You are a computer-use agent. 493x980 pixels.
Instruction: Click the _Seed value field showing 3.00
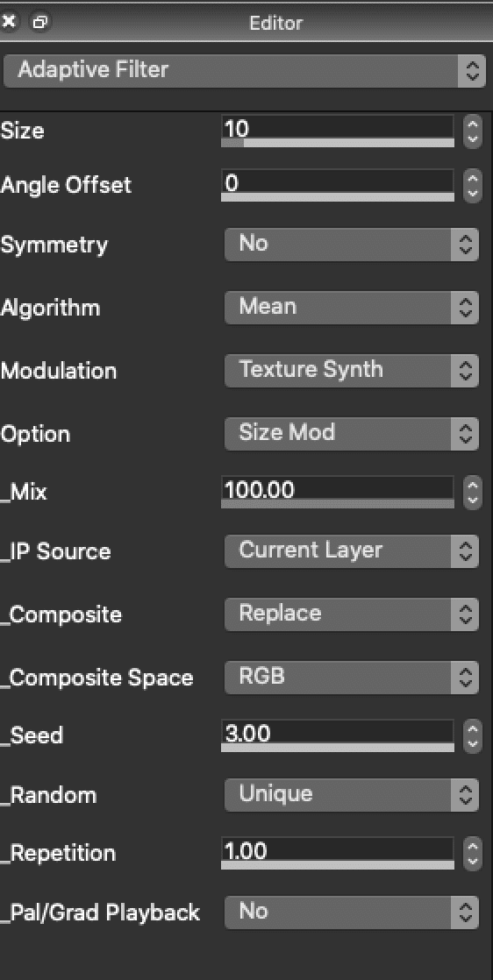[x=338, y=732]
